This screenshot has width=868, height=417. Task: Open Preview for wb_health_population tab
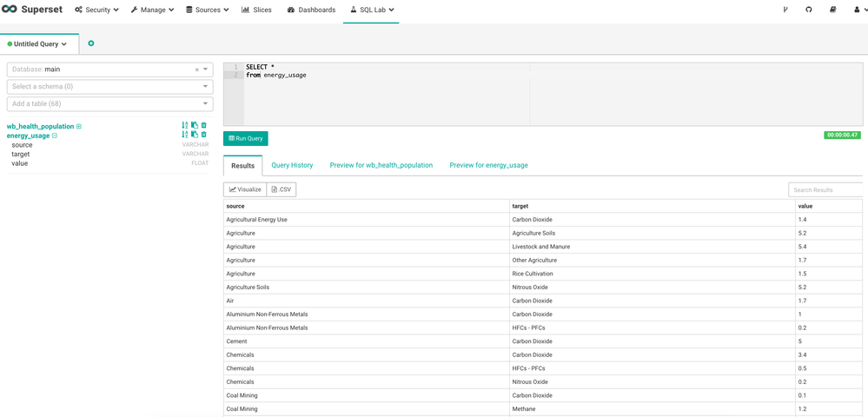[x=381, y=165]
